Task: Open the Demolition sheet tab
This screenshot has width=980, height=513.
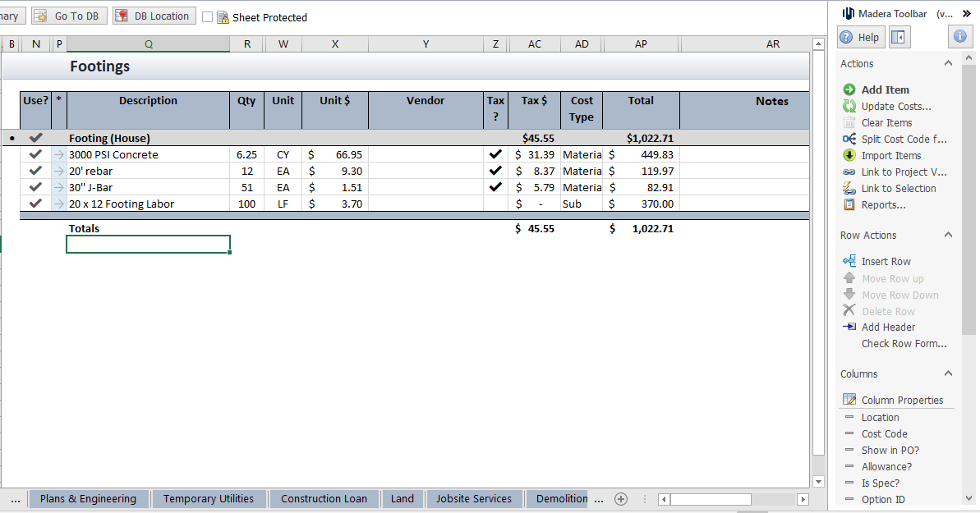Action: click(x=558, y=498)
